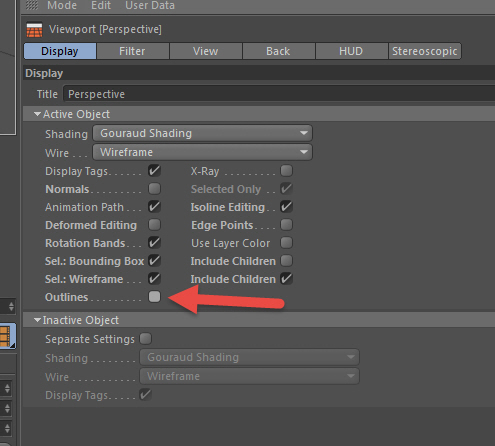Screen dimensions: 495x446
Task: Enable the Deformed Editing checkbox
Action: click(x=154, y=225)
